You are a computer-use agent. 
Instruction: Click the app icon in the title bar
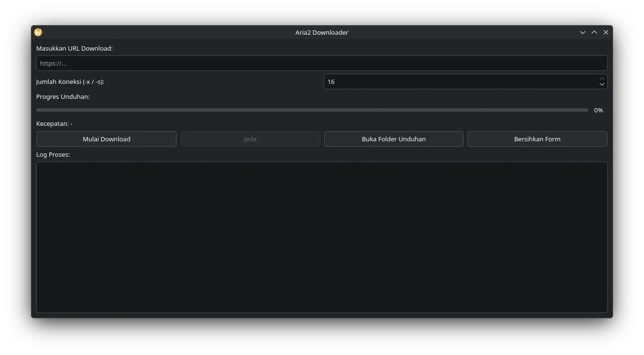38,32
